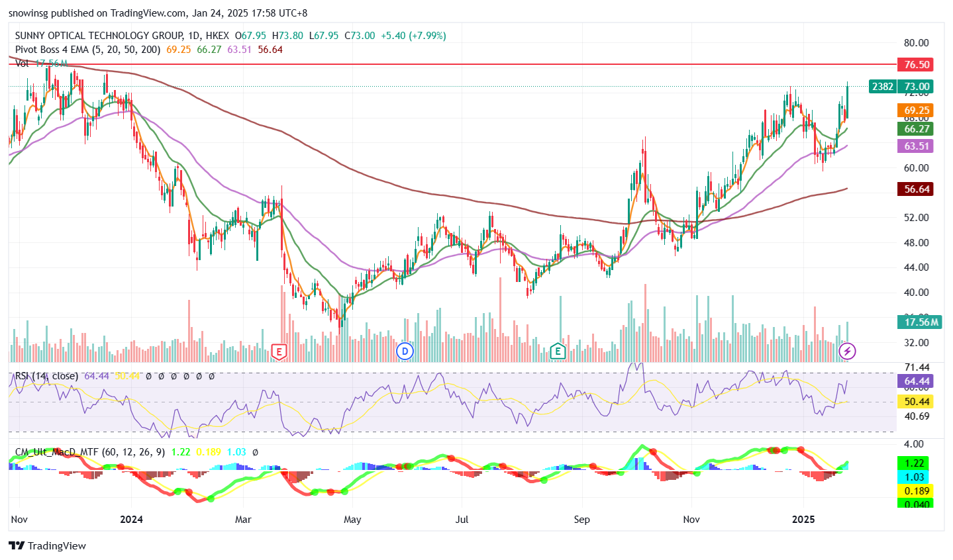Click the 2025 label on time axis

point(804,520)
